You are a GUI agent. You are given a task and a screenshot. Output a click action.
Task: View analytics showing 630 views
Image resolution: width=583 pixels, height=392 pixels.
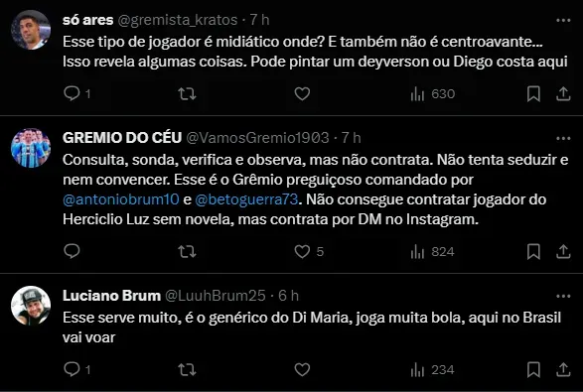tap(433, 94)
